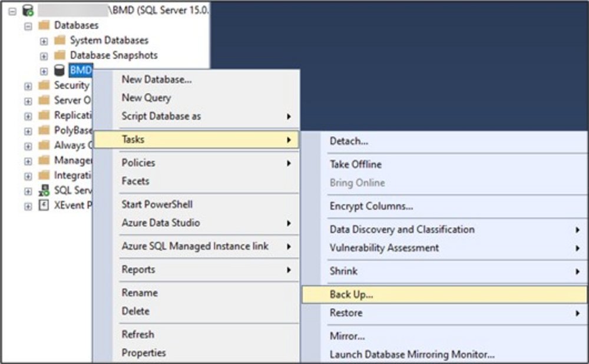This screenshot has height=364, width=589.
Task: Click the System Databases folder icon
Action: 59,41
